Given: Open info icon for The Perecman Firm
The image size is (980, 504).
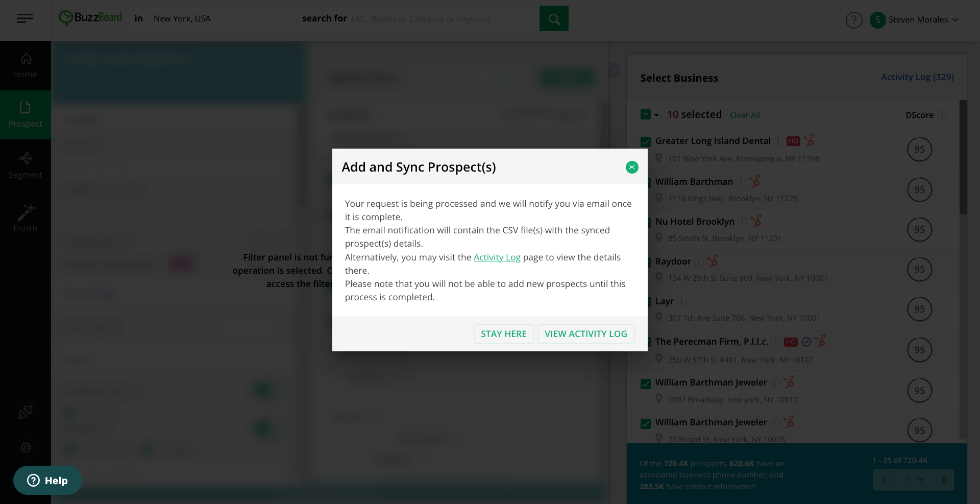Looking at the screenshot, I should coord(776,342).
